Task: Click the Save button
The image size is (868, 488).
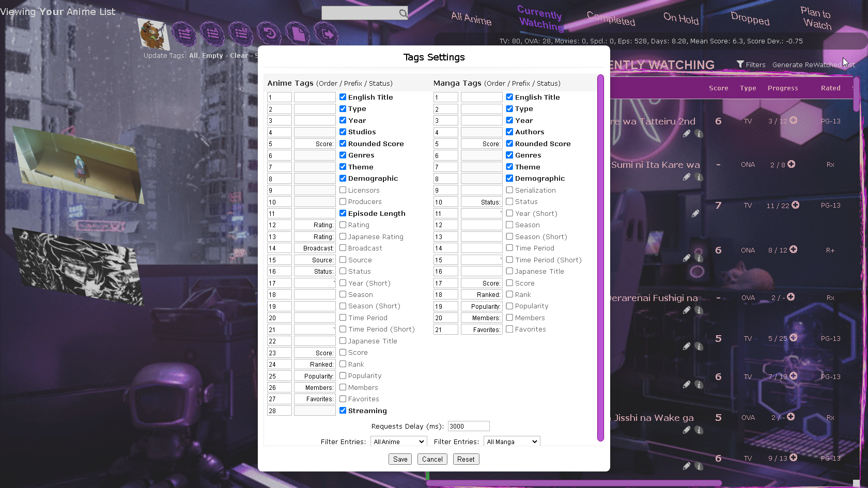Action: (x=400, y=459)
